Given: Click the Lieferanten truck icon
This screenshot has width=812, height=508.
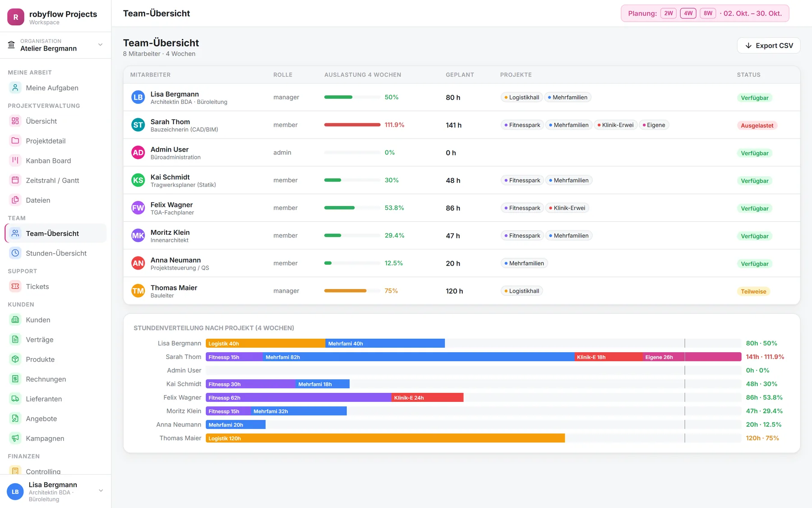Looking at the screenshot, I should click(x=15, y=399).
